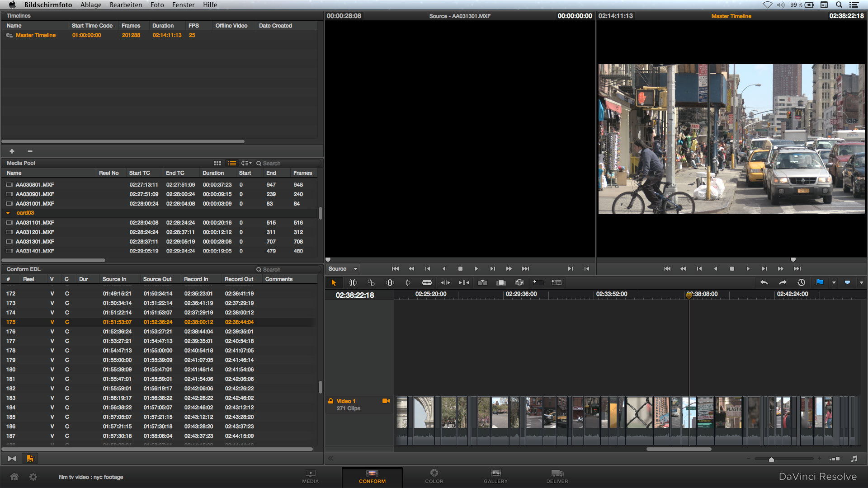Switch to the COLOR page
This screenshot has width=868, height=488.
tap(434, 476)
